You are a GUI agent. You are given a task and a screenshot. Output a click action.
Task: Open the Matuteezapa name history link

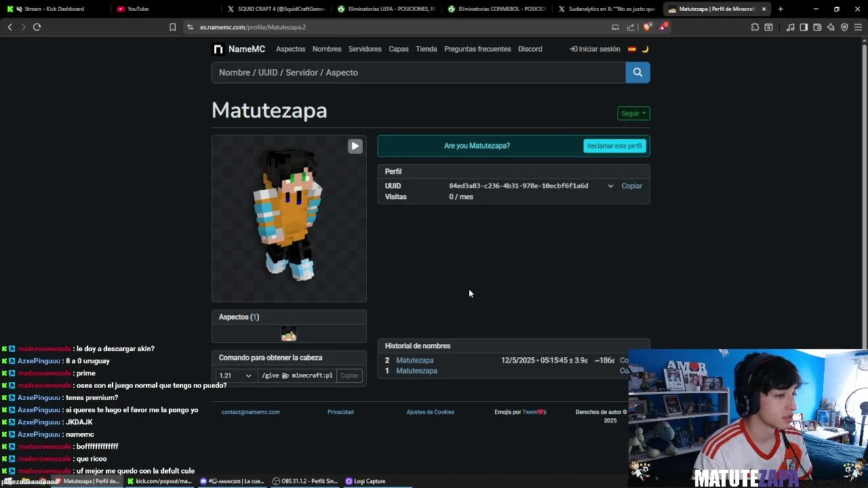click(416, 371)
